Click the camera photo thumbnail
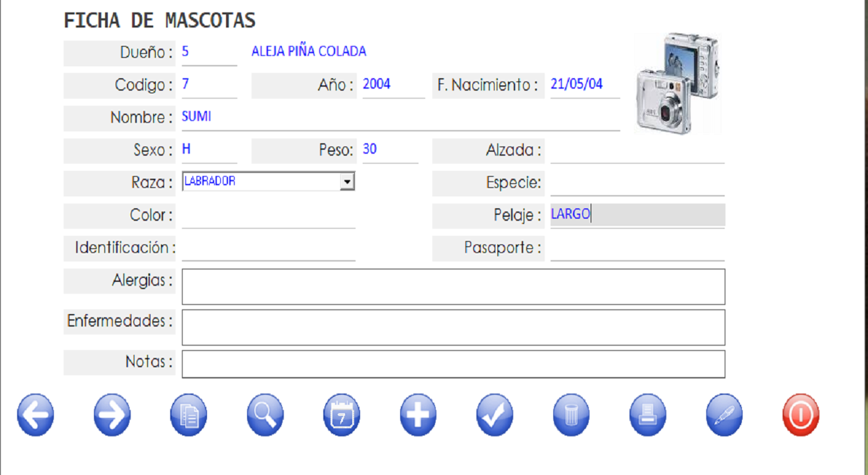Viewport: 868px width, 475px height. pos(677,83)
